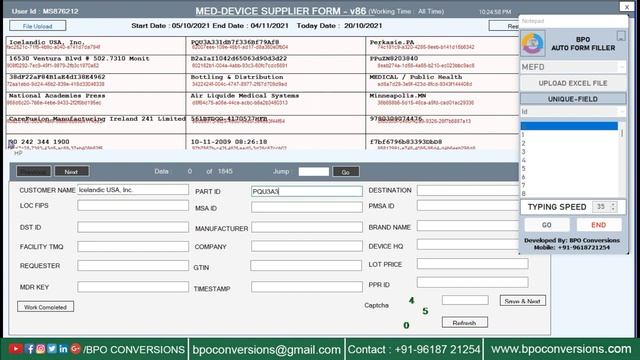Click the PART ID input field

307,191
